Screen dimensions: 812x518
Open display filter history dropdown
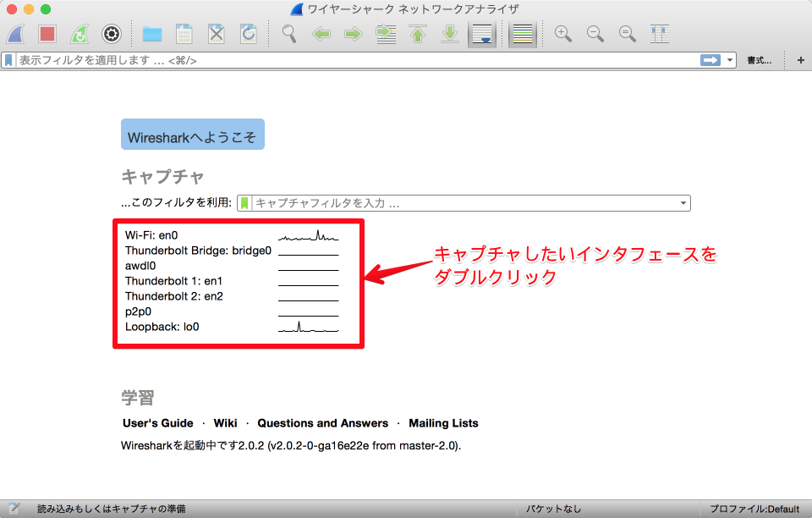pos(730,60)
